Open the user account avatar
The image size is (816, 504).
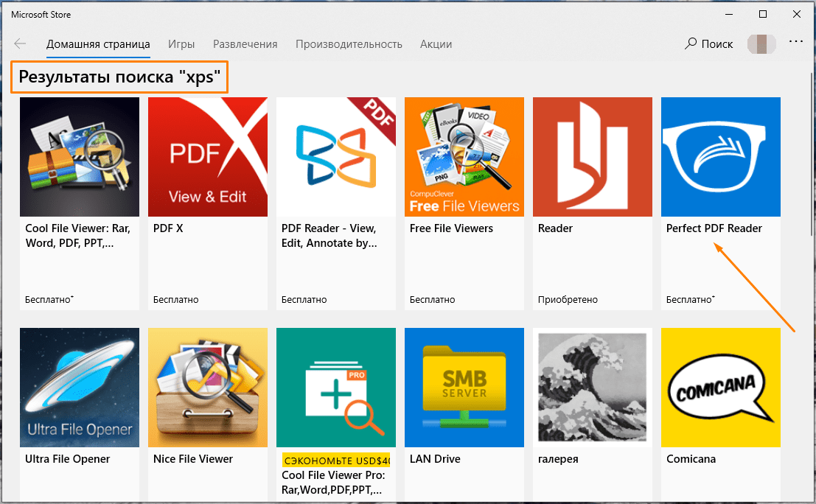point(761,43)
